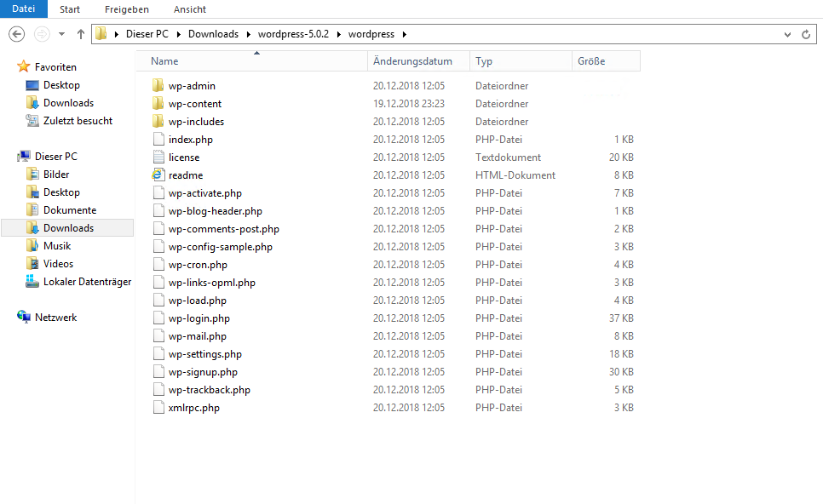
Task: Sort files by Name column
Action: [252, 60]
